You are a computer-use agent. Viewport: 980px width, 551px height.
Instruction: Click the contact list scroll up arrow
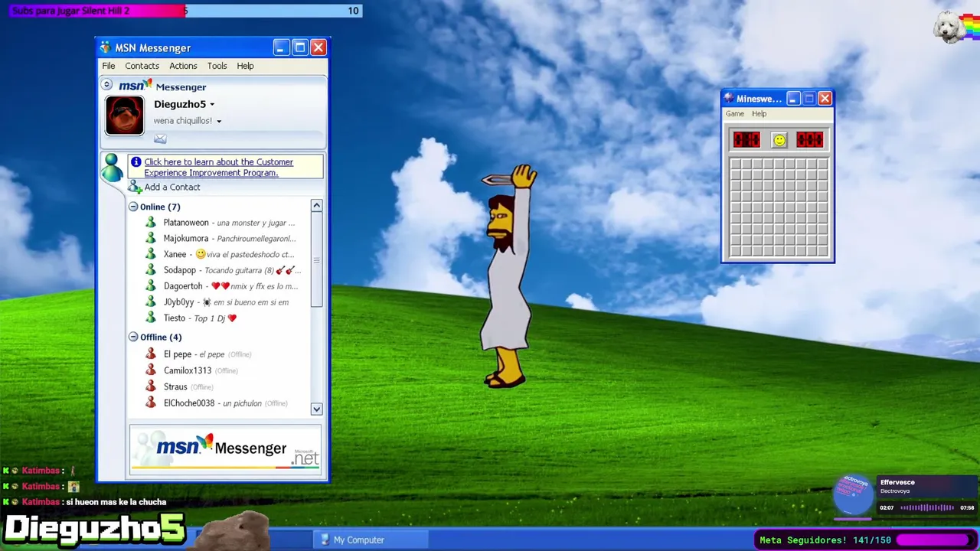tap(316, 206)
